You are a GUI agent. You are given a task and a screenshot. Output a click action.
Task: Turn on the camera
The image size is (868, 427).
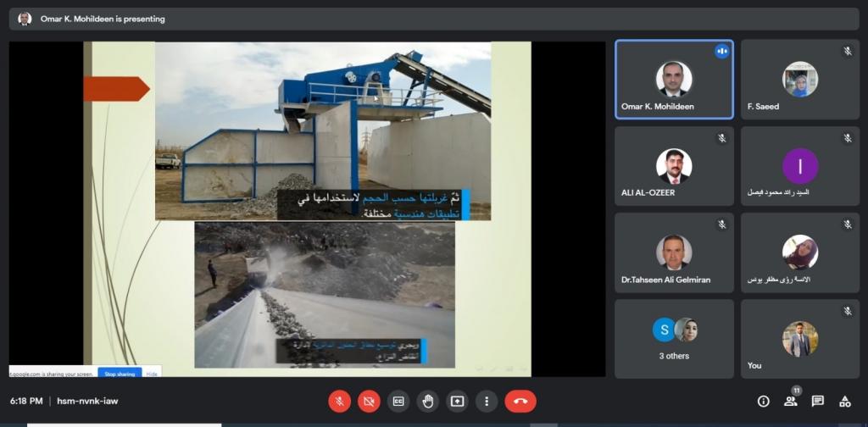coord(368,401)
